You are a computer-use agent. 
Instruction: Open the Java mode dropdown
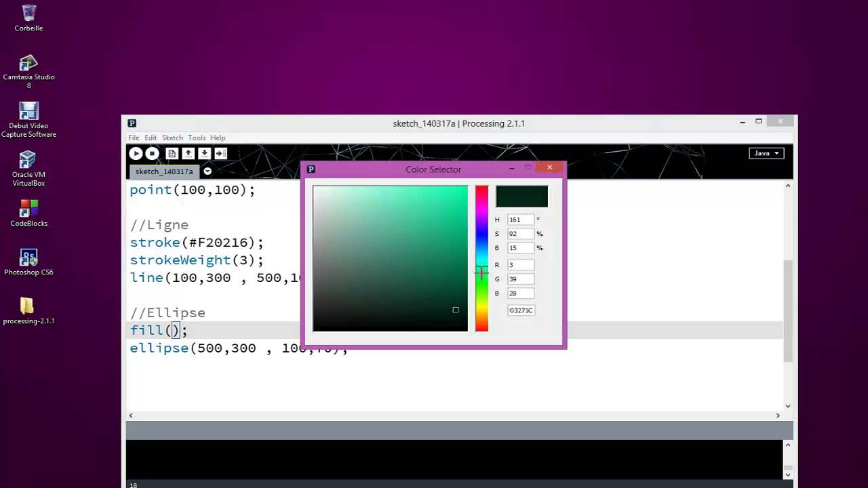(767, 153)
